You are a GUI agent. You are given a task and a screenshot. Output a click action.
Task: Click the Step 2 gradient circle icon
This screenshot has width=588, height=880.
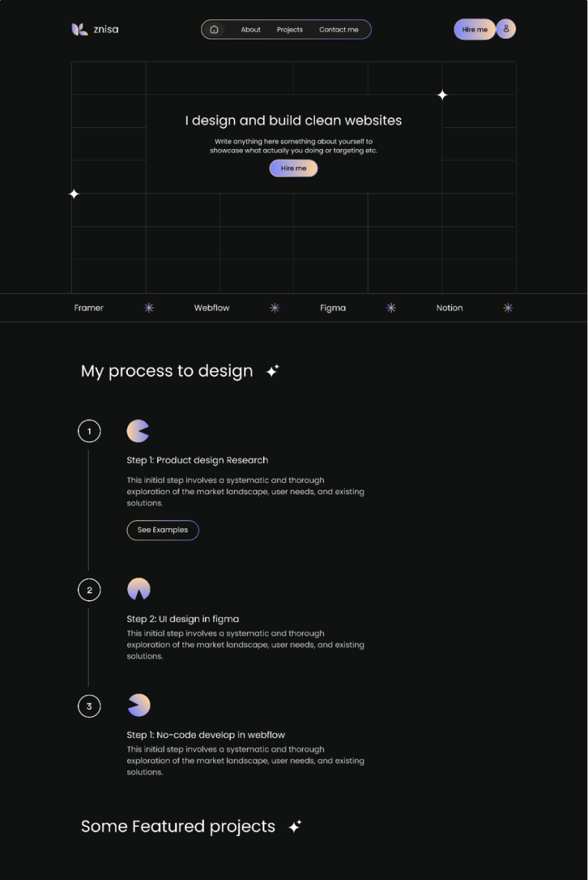[x=139, y=589]
